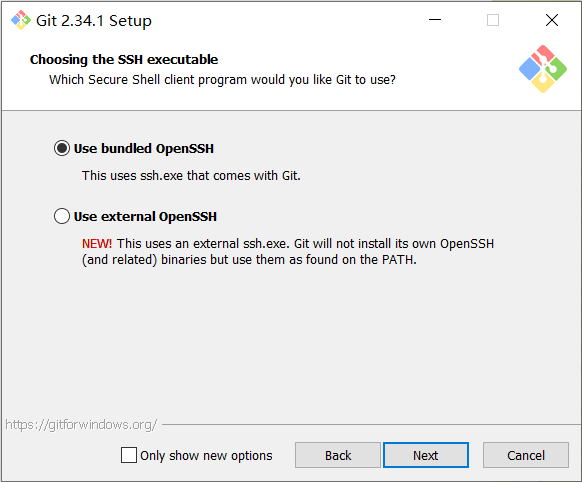Image resolution: width=582 pixels, height=482 pixels.
Task: Click the disabled maximize window icon
Action: click(x=493, y=20)
